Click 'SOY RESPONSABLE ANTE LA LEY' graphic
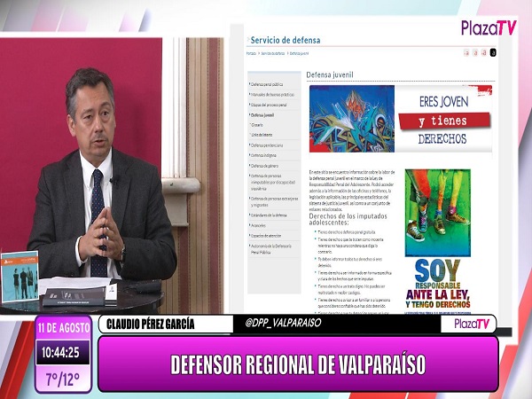Screen dimensions: 532x399 438,285
